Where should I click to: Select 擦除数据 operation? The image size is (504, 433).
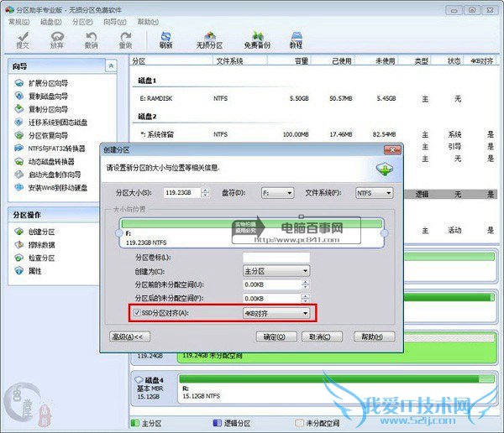coord(34,245)
